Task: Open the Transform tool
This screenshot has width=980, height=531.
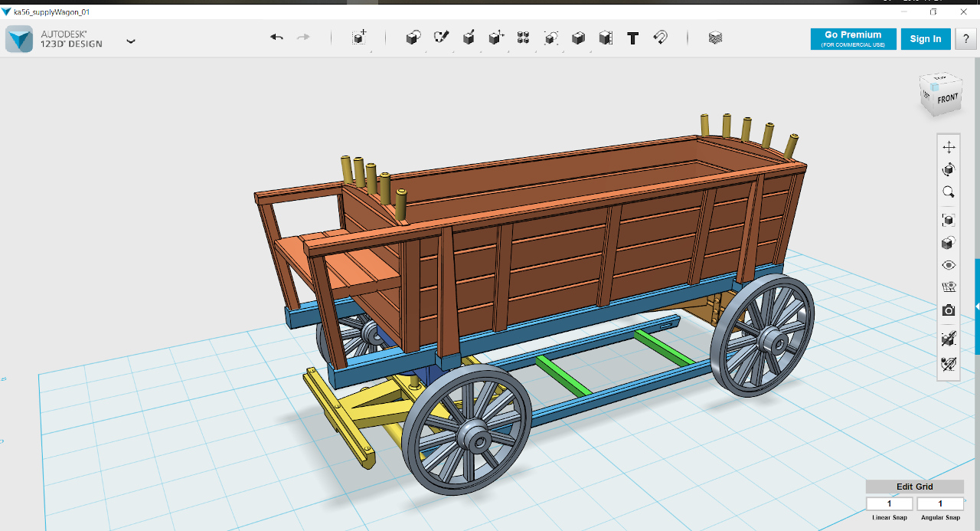Action: pyautogui.click(x=359, y=38)
